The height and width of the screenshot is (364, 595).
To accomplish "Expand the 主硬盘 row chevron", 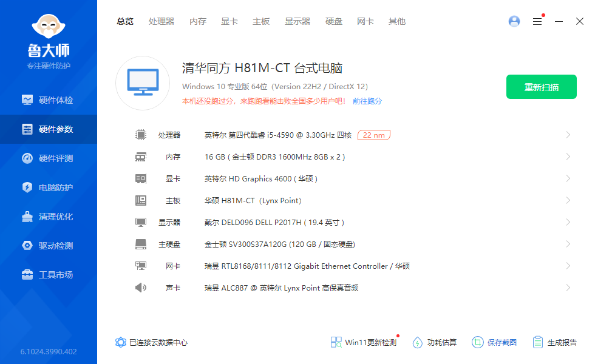I will click(x=568, y=244).
